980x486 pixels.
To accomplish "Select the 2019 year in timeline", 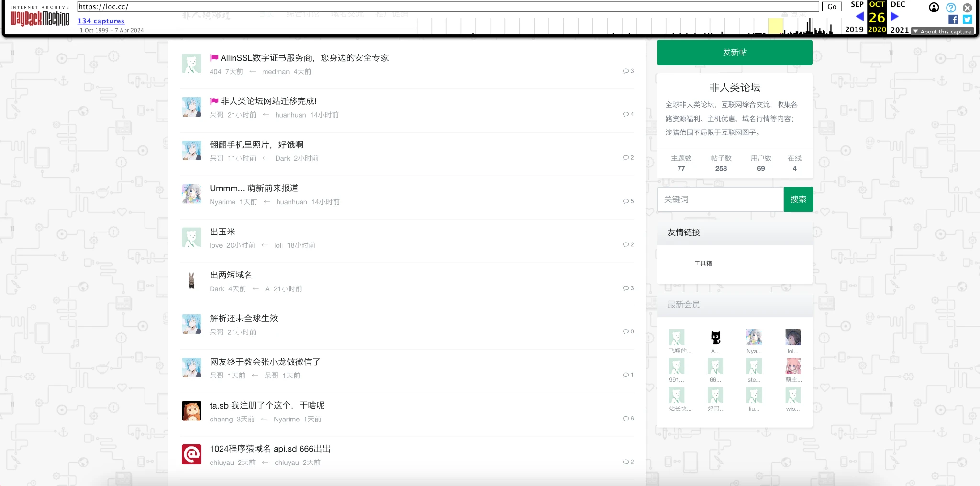I will click(x=854, y=30).
